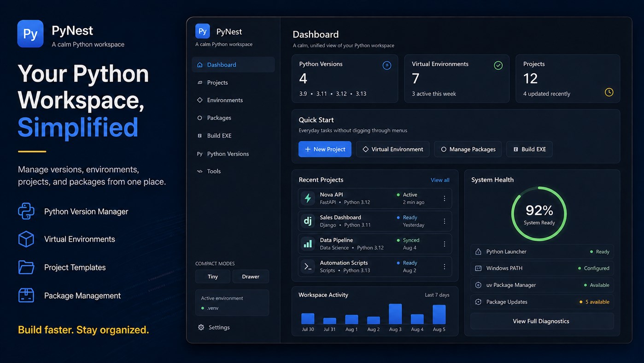Open Build EXE in the sidebar

(x=233, y=136)
